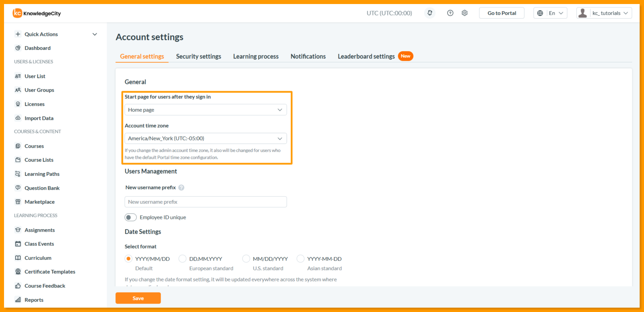Open Marketplace in sidebar
The image size is (644, 312).
[x=40, y=202]
